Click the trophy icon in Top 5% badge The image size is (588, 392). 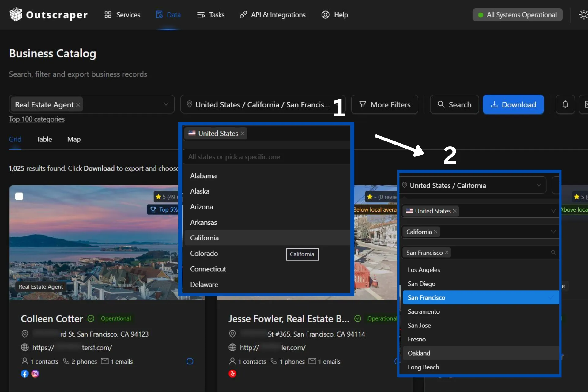[153, 209]
